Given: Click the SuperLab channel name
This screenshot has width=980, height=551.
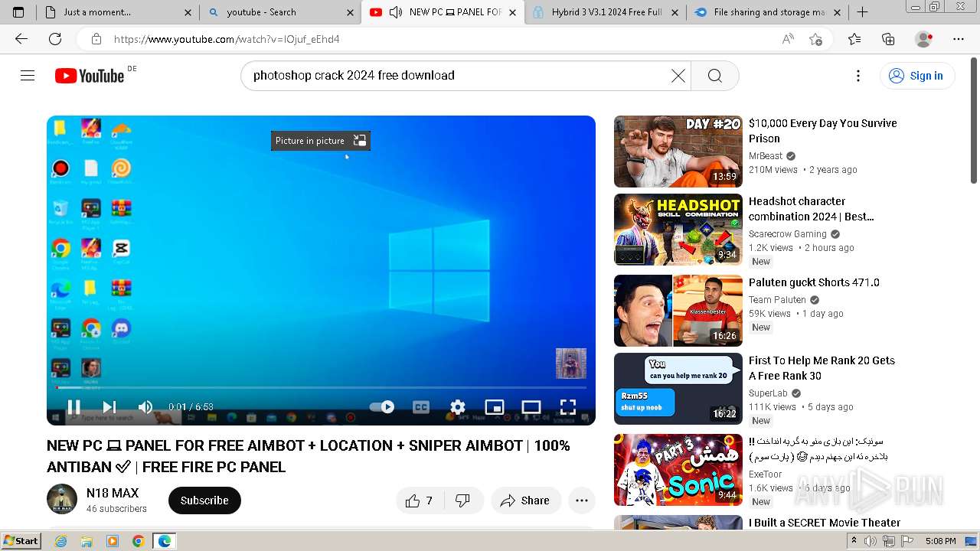Looking at the screenshot, I should point(768,393).
